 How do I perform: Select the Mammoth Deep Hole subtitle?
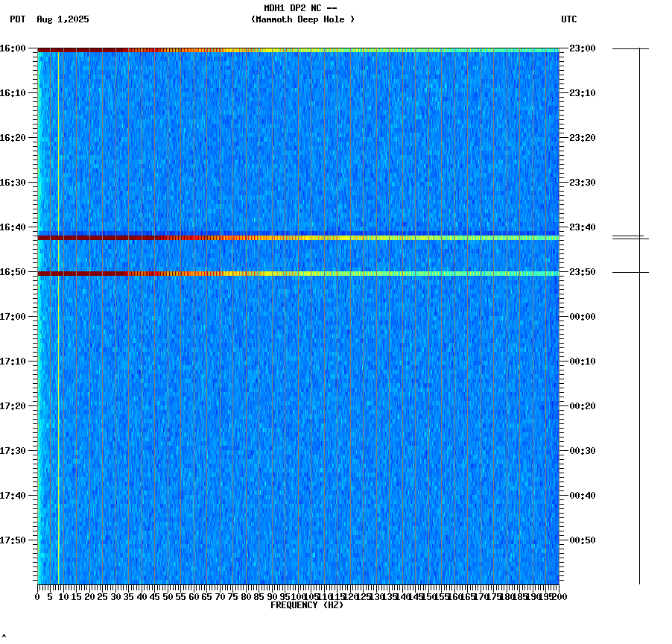pos(303,20)
